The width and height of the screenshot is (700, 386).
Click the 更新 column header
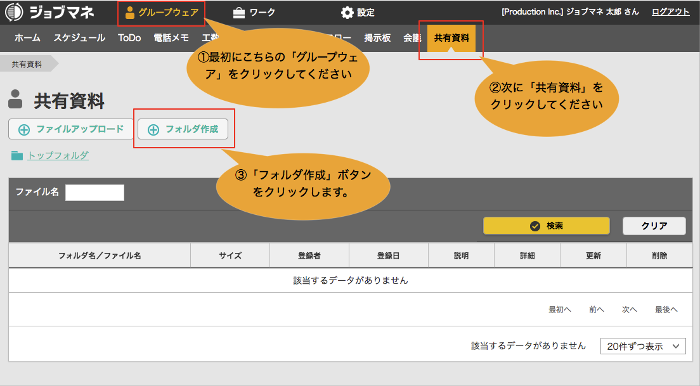(x=593, y=256)
